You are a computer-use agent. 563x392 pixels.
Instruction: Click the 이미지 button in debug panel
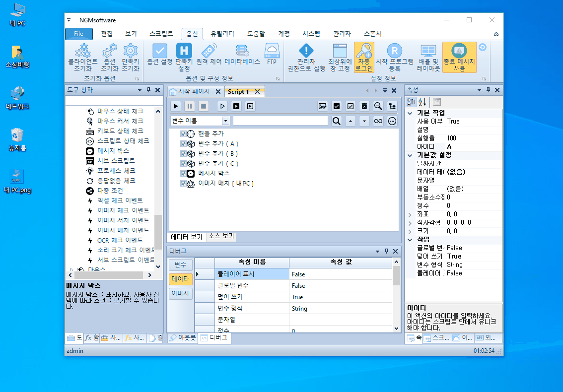(180, 293)
